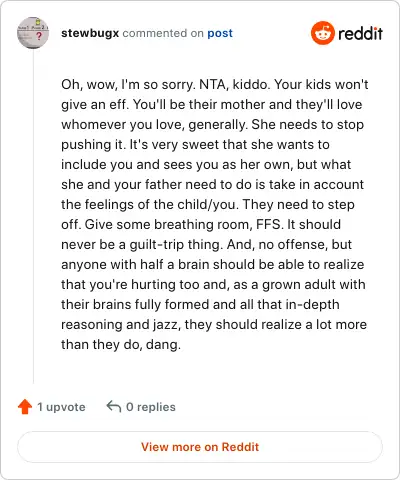Click the "0 replies" count label
This screenshot has height=480, width=400.
tap(151, 407)
